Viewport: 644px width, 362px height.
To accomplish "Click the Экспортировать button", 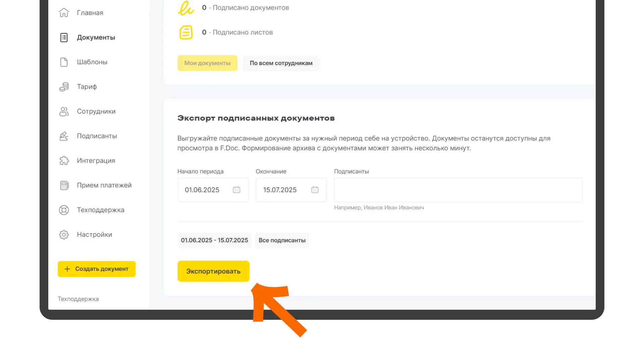I will click(213, 271).
